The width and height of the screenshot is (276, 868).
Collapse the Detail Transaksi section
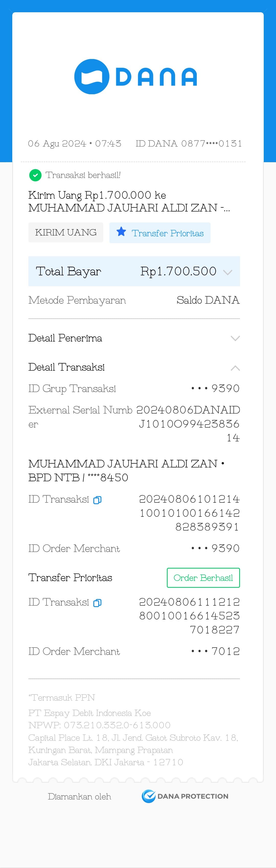point(235,368)
